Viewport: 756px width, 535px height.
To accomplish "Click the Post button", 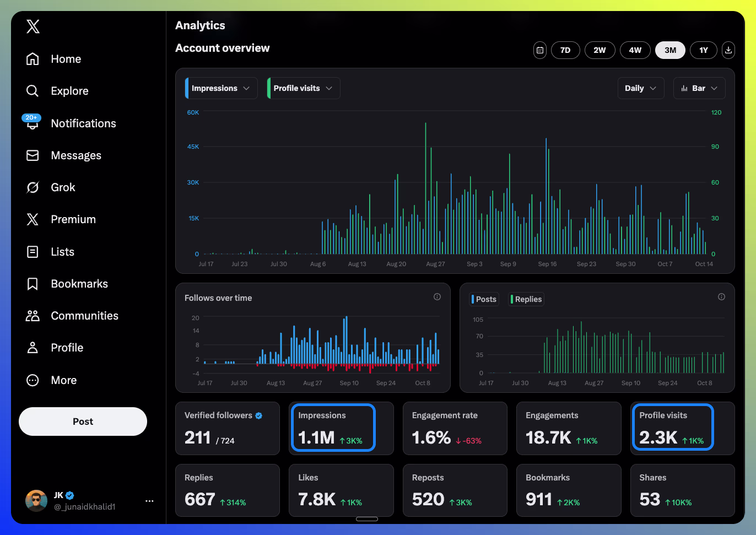I will pos(83,421).
